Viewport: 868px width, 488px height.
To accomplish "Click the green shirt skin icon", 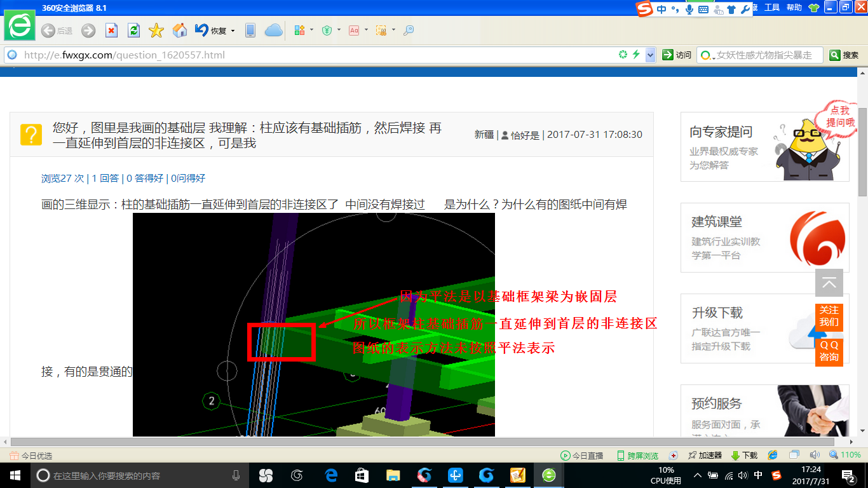I will coord(813,8).
